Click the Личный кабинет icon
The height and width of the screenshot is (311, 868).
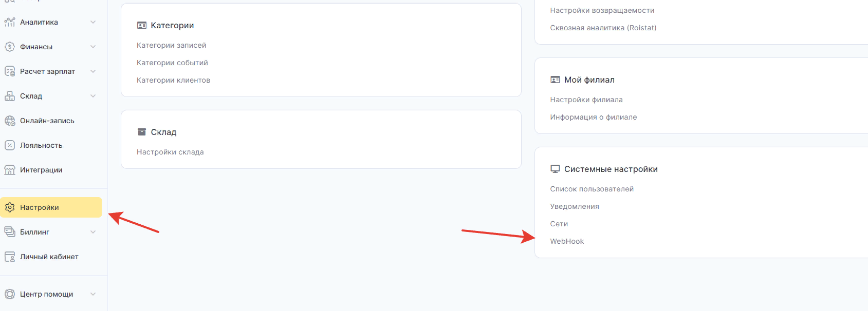pyautogui.click(x=10, y=257)
